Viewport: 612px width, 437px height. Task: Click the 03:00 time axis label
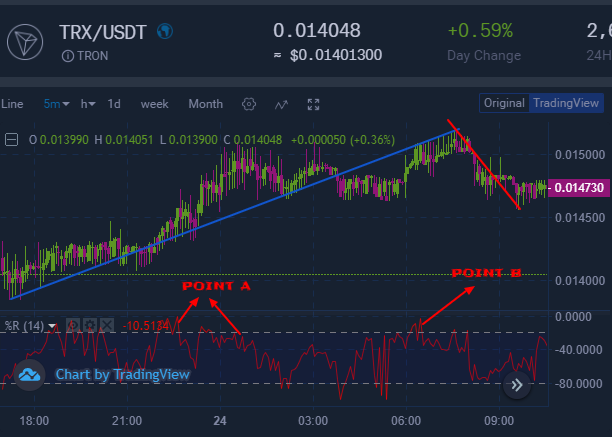313,421
